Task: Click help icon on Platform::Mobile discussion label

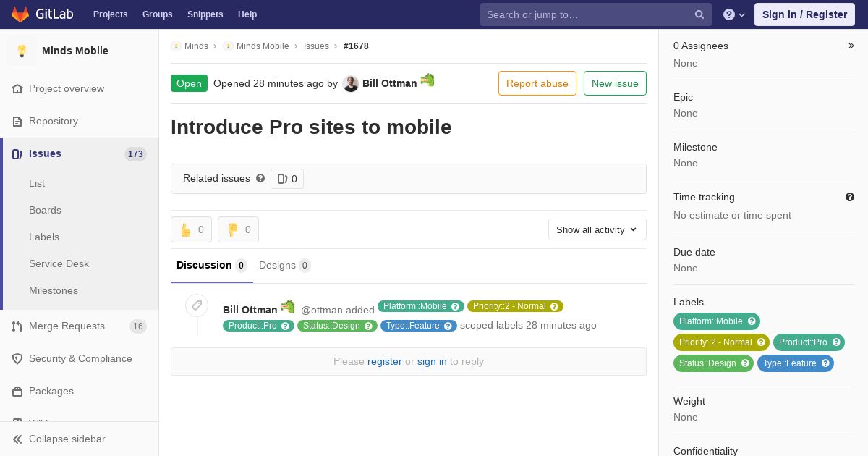Action: (455, 306)
